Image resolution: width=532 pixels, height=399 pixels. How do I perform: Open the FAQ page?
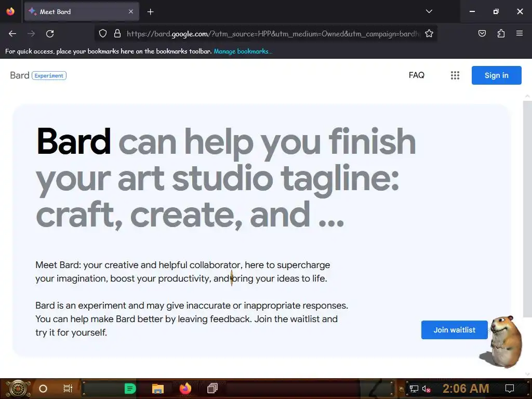[416, 75]
